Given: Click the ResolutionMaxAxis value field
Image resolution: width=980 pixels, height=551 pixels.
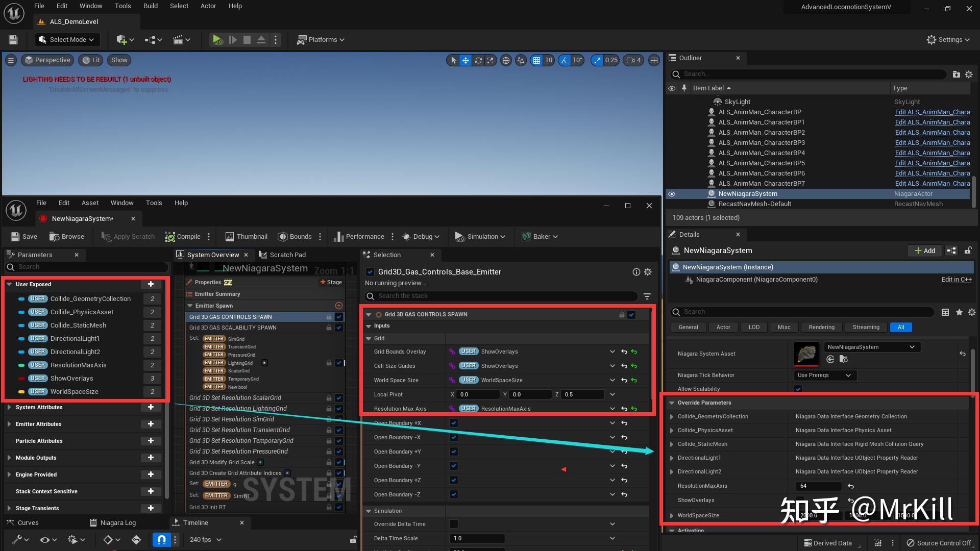Looking at the screenshot, I should [818, 486].
